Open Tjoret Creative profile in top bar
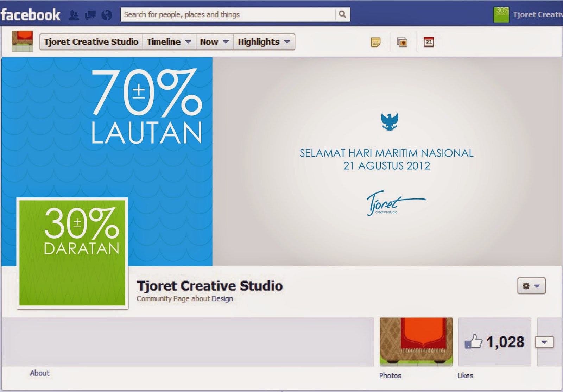The height and width of the screenshot is (392, 563). coord(538,14)
